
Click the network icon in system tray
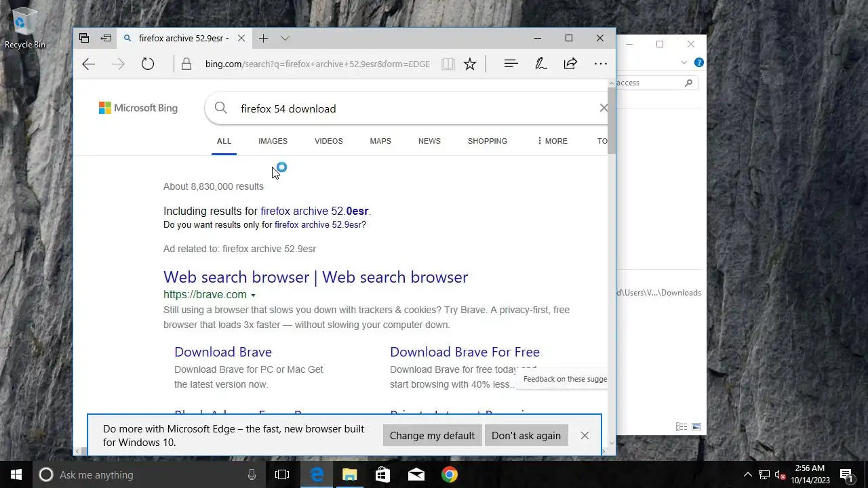pyautogui.click(x=764, y=474)
